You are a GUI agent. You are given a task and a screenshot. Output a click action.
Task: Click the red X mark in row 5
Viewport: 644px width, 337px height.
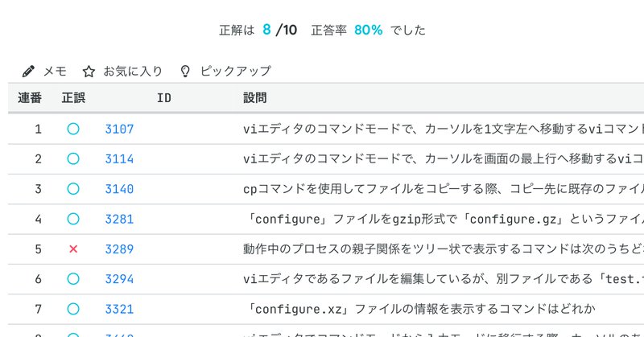(x=73, y=249)
